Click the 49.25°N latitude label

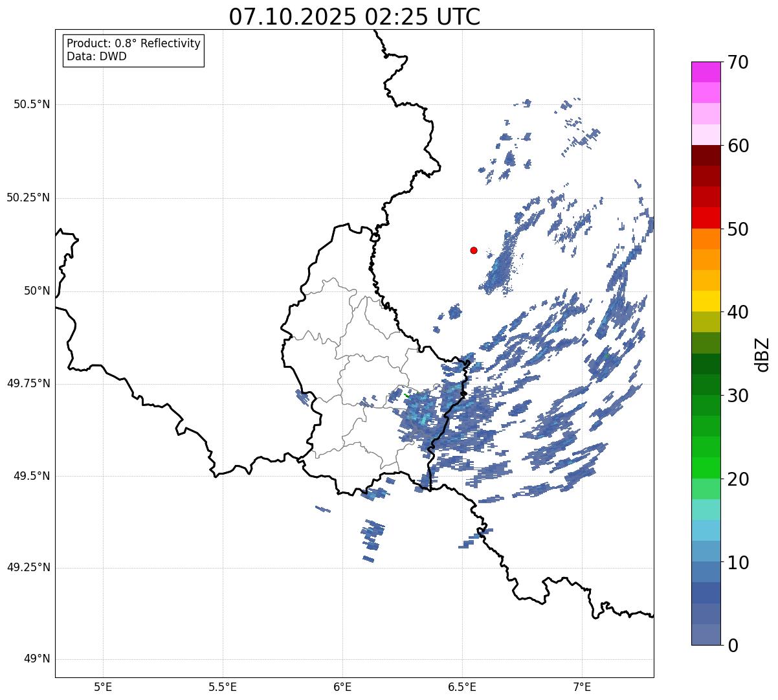click(x=28, y=567)
